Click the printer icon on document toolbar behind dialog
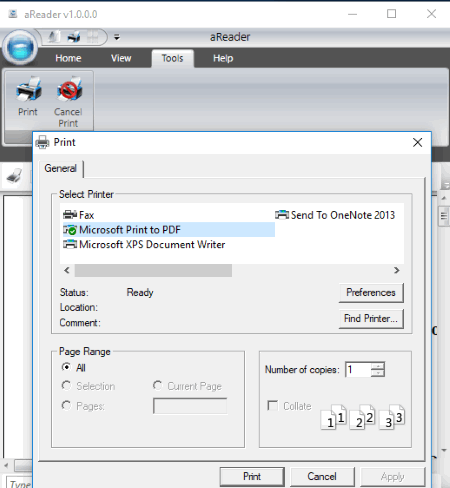Viewport: 450px width, 488px height. (14, 175)
